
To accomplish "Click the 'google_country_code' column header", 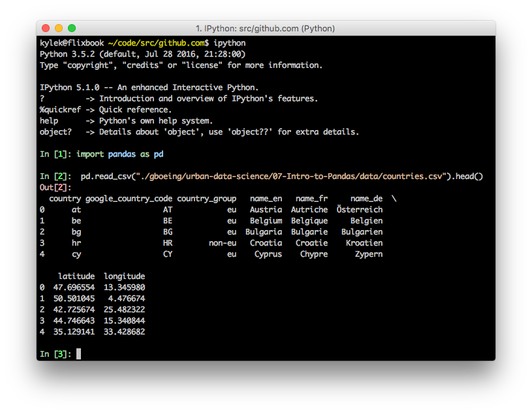I will click(129, 199).
